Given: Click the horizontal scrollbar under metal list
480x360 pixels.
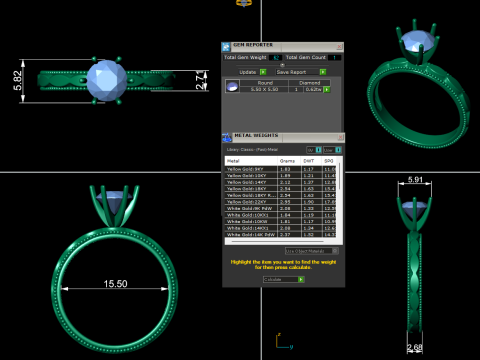Looking at the screenshot, I should (277, 241).
